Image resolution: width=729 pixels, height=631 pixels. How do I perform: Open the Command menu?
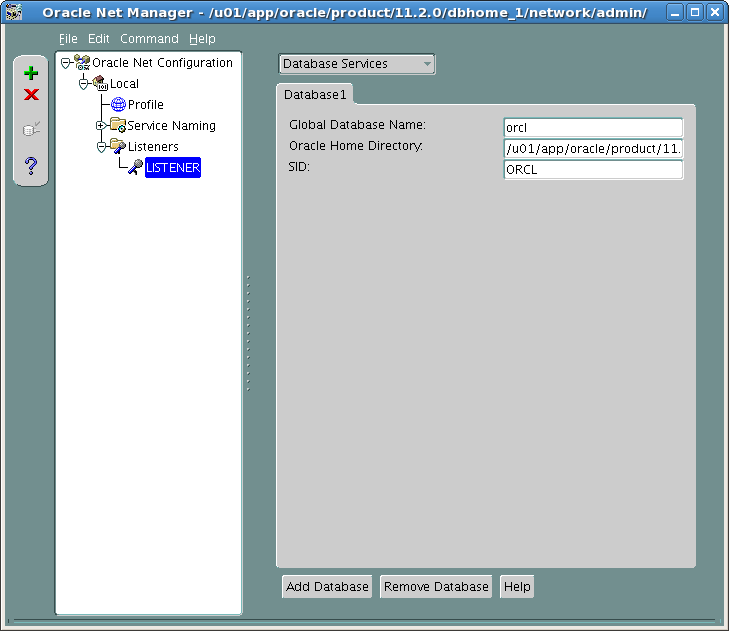click(x=149, y=39)
